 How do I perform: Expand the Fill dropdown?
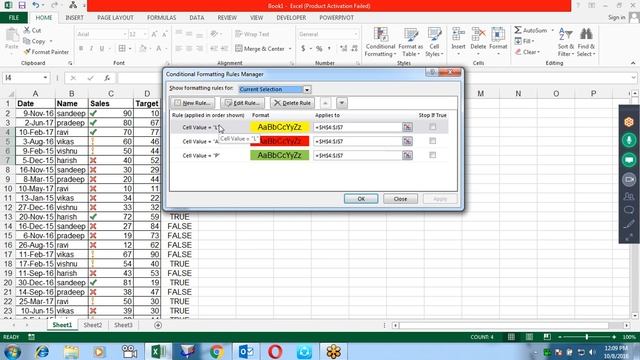tap(533, 41)
